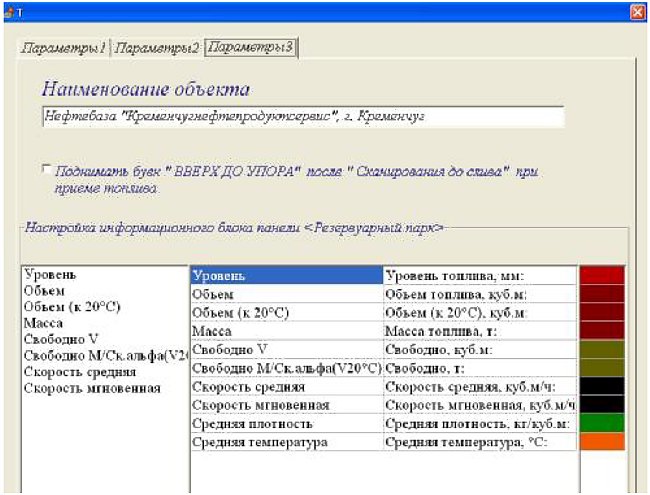
Task: Open the red swatch for Уровень топлива
Action: [x=602, y=275]
